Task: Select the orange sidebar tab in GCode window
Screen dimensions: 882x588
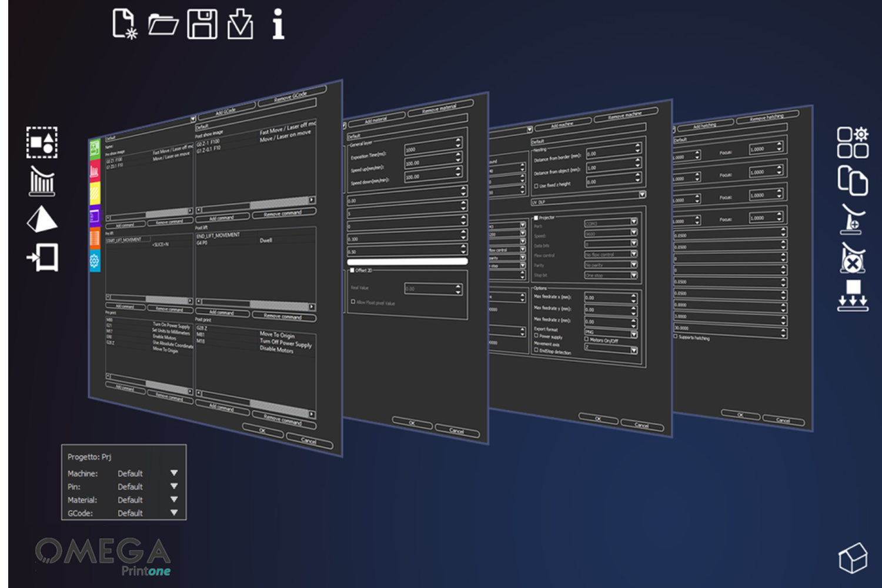Action: tap(95, 238)
